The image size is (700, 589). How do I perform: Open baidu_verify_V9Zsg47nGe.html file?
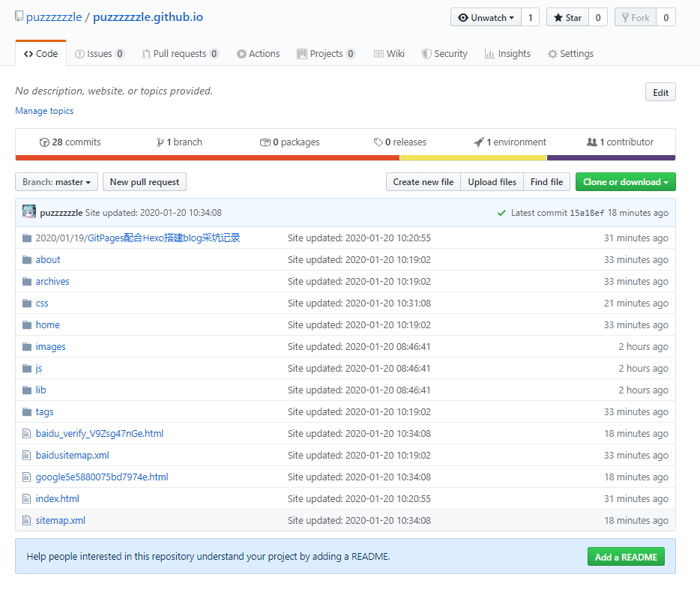pyautogui.click(x=100, y=434)
